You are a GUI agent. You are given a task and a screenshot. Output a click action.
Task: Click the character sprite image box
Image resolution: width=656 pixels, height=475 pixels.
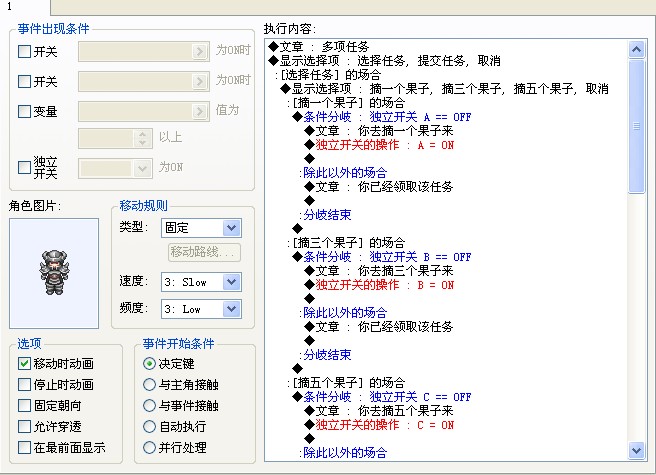coord(54,273)
